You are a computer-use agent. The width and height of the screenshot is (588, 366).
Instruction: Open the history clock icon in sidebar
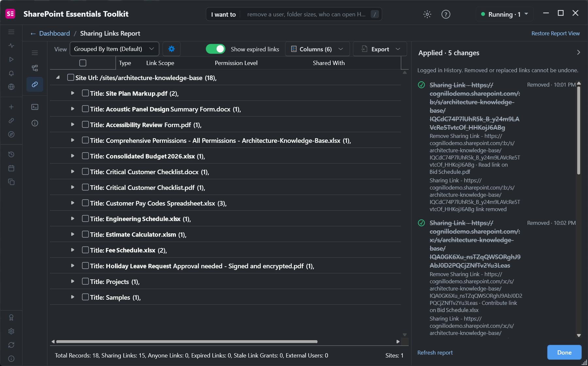(x=11, y=155)
